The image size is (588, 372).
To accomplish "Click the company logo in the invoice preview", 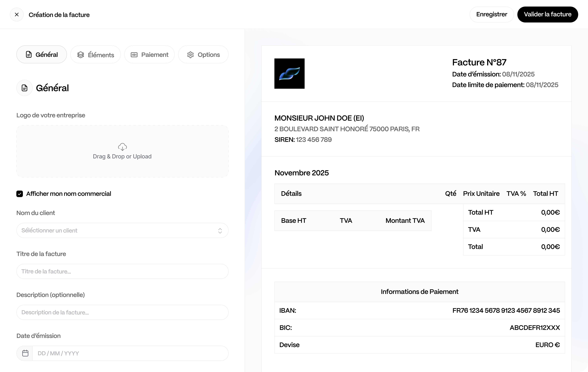I will 289,74.
